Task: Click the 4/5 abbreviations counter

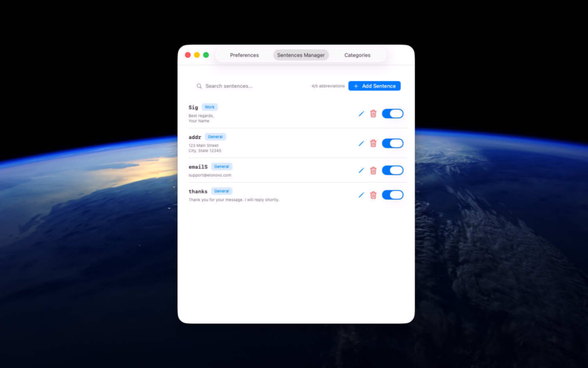Action: (328, 86)
